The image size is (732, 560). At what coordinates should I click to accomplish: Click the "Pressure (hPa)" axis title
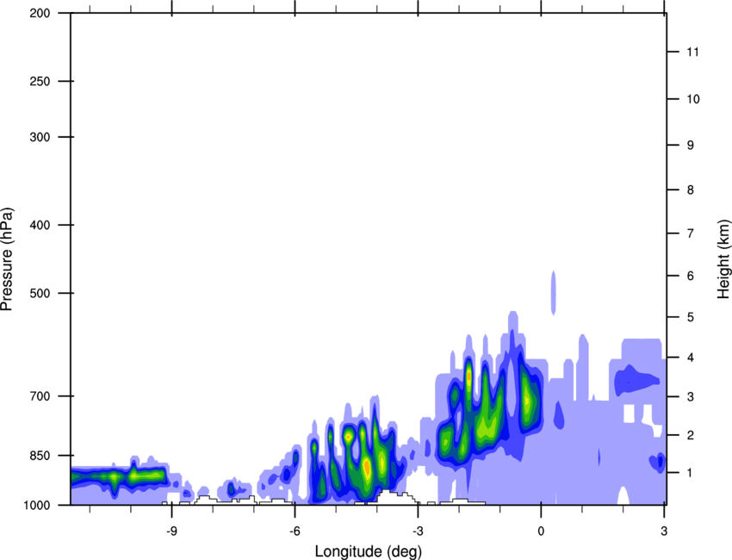(8, 258)
